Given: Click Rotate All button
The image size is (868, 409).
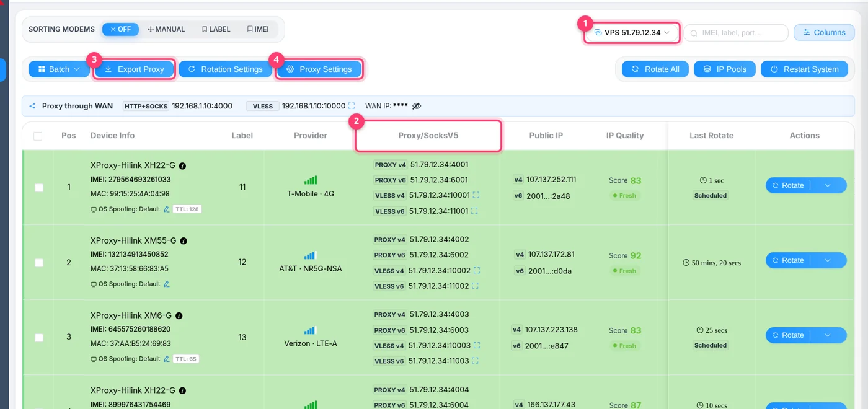Looking at the screenshot, I should [x=655, y=69].
